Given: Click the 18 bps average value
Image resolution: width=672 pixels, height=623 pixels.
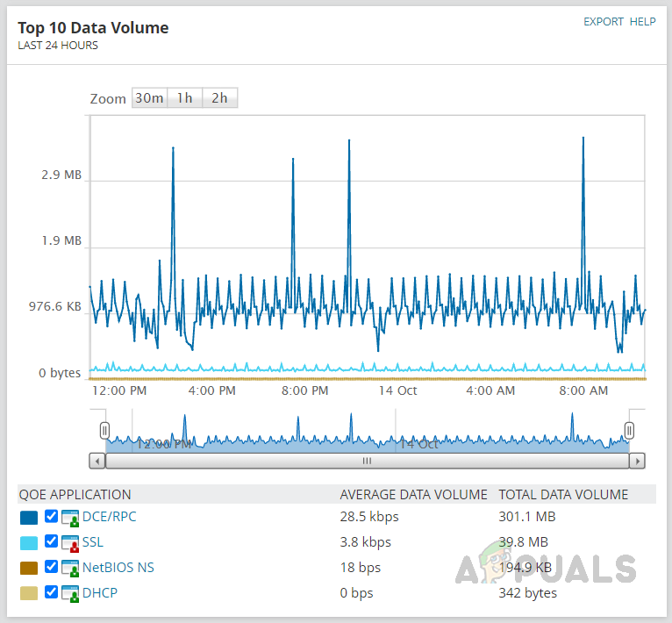Looking at the screenshot, I should [361, 567].
